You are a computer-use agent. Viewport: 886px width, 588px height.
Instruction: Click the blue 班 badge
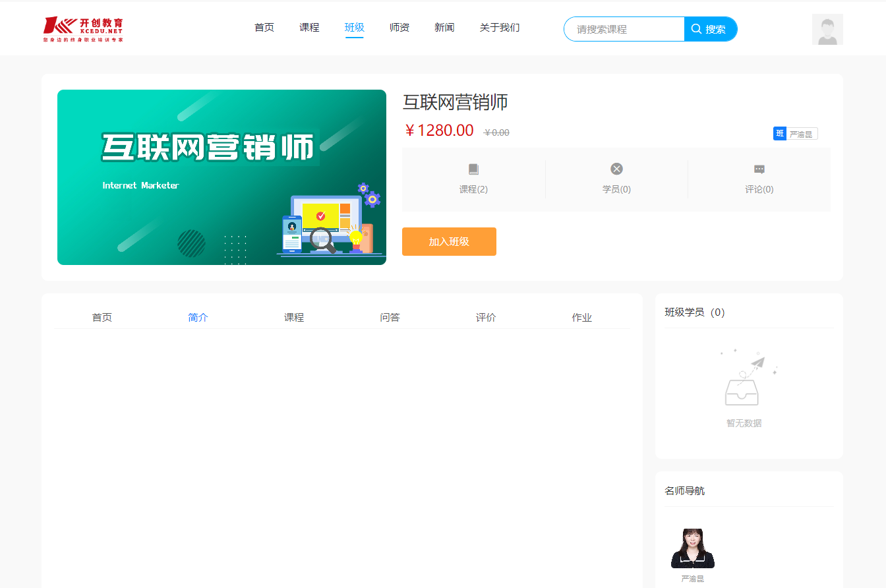pos(780,134)
